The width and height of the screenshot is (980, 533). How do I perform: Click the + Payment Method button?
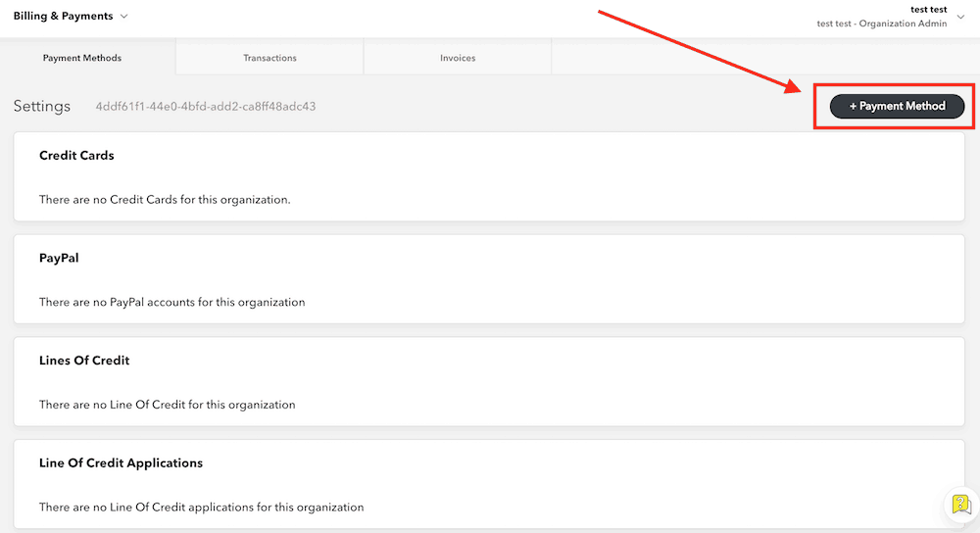pos(897,106)
